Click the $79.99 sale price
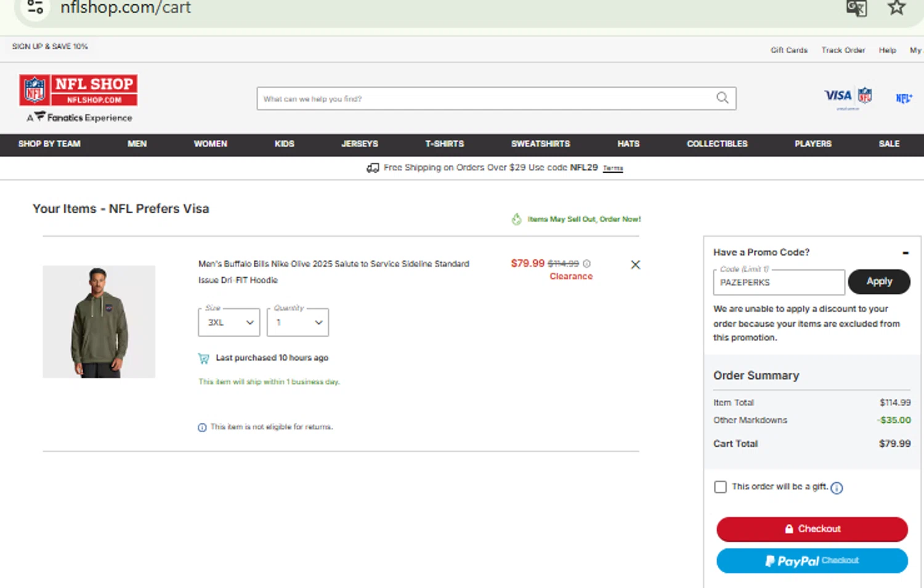924x588 pixels. coord(528,263)
